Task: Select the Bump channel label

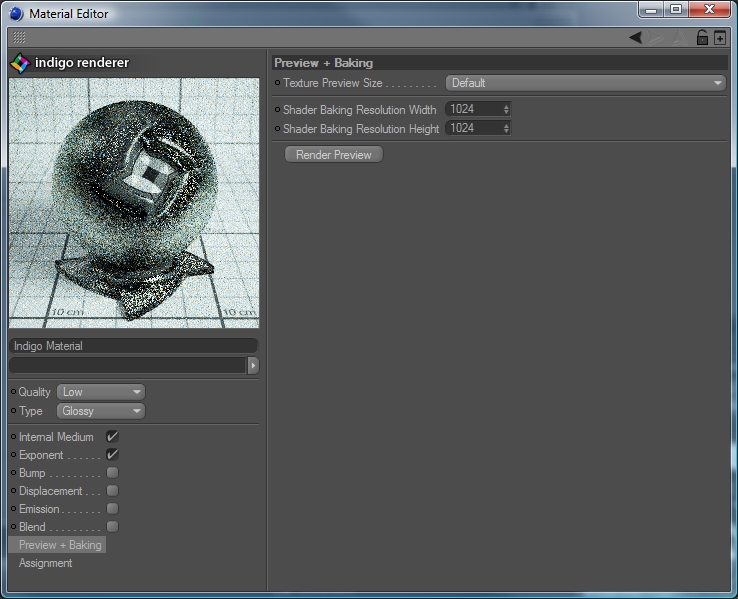Action: (32, 473)
